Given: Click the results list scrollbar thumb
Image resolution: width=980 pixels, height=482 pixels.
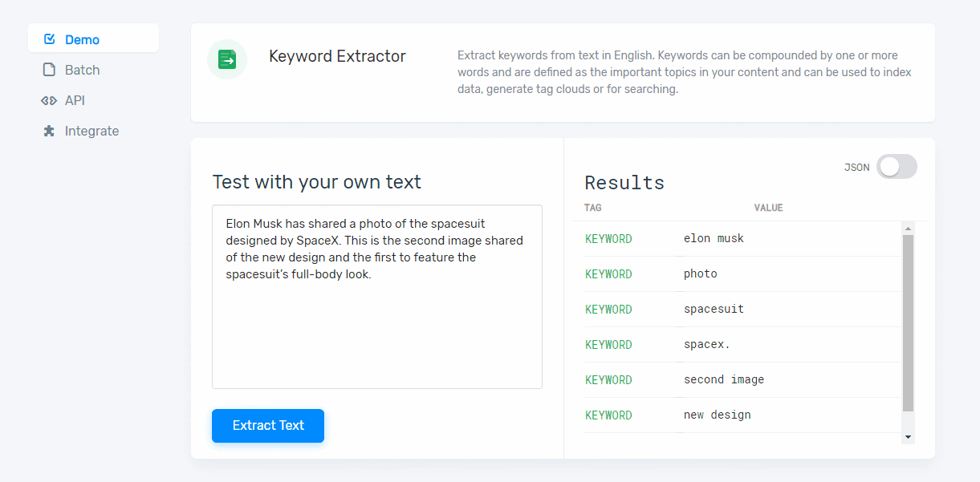Looking at the screenshot, I should (x=908, y=322).
